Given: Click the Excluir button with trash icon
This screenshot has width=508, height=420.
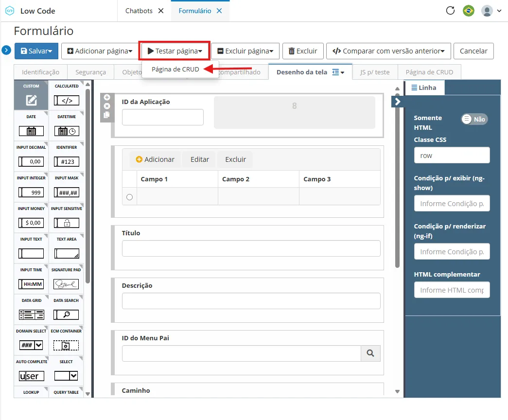Looking at the screenshot, I should tap(303, 51).
